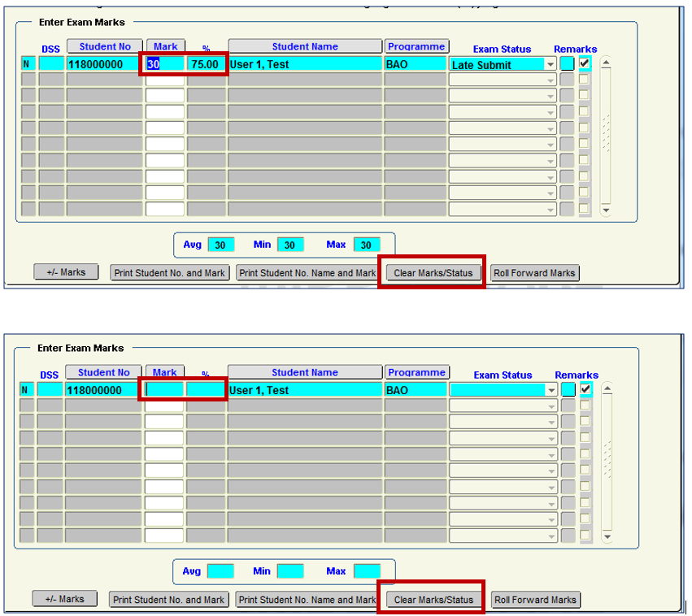Click +/- Marks button under the Late Submit grid
The image size is (692, 616).
pyautogui.click(x=66, y=272)
